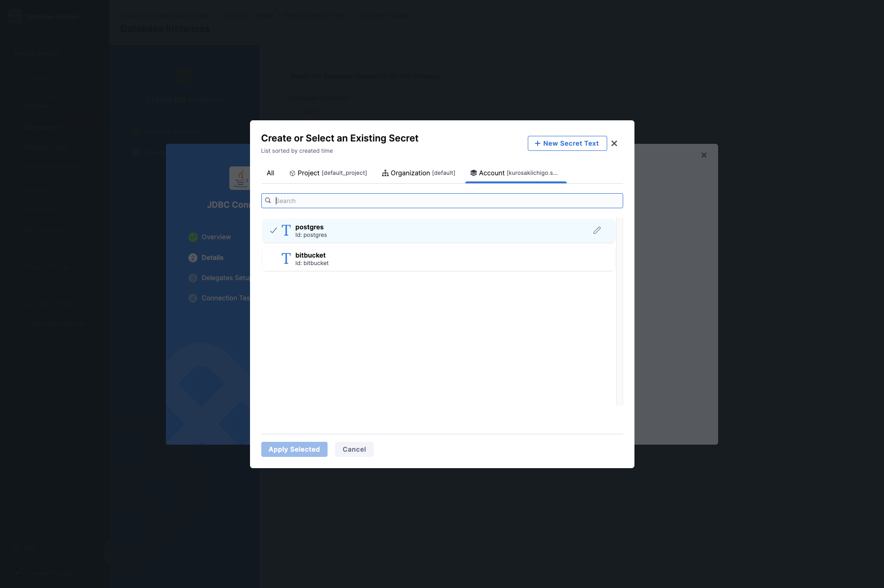Edit the postgres secret with pencil icon
The image size is (884, 588).
[x=597, y=230]
